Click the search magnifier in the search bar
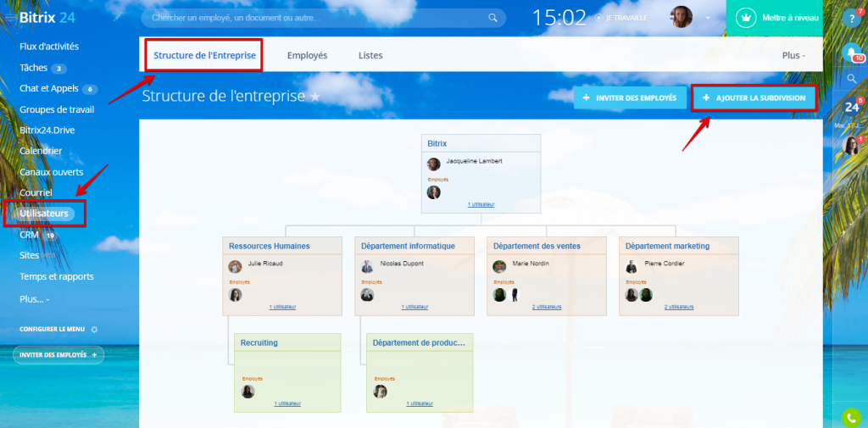Image resolution: width=868 pixels, height=428 pixels. pyautogui.click(x=492, y=18)
